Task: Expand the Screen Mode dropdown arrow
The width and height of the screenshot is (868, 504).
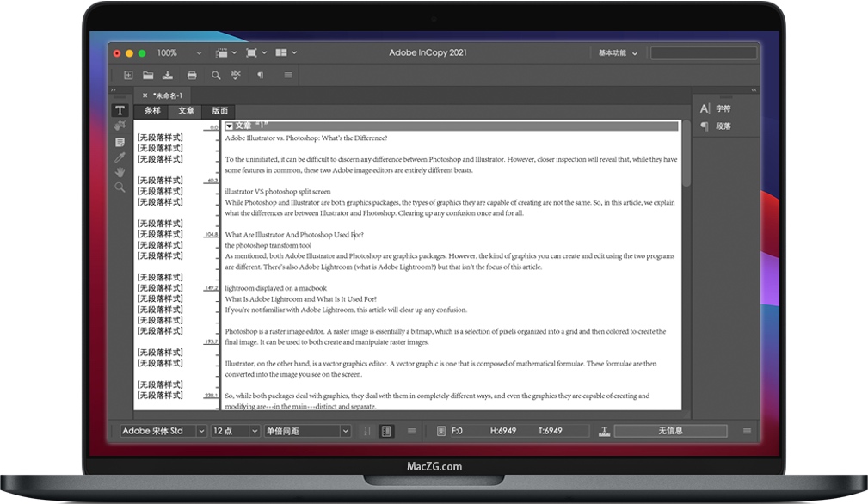Action: pyautogui.click(x=264, y=52)
